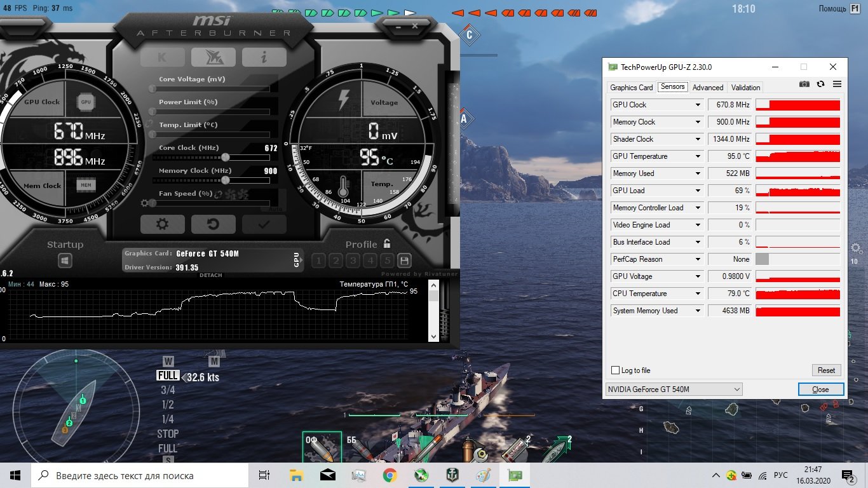Open Afterburner information i button
868x488 pixels.
coord(264,57)
